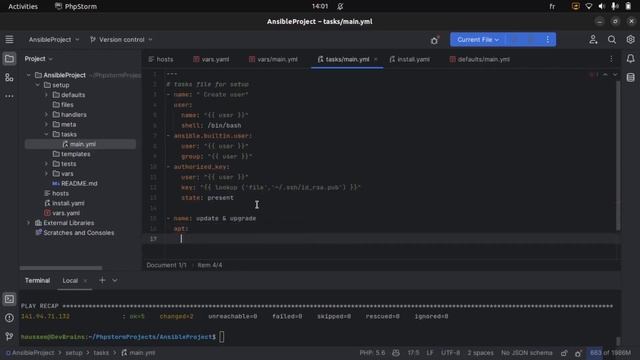
Task: Expand the tests folder
Action: point(46,164)
